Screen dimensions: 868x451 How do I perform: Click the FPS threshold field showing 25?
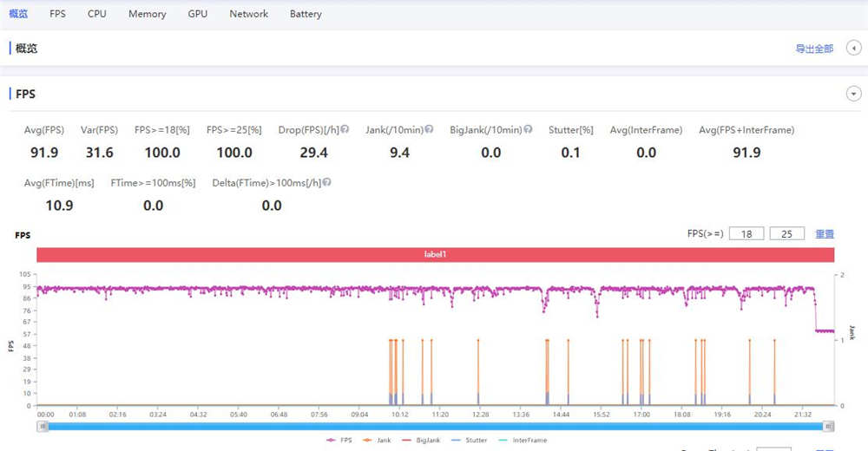tap(786, 233)
